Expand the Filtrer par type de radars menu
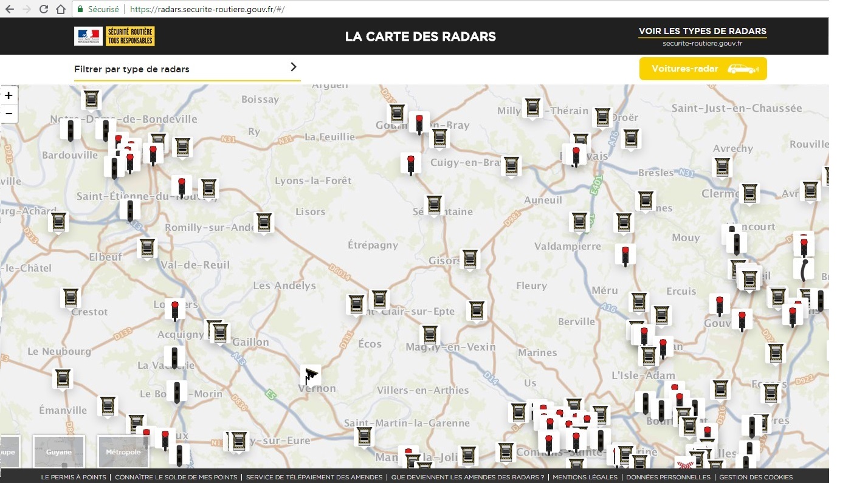This screenshot has width=868, height=483. click(x=132, y=69)
